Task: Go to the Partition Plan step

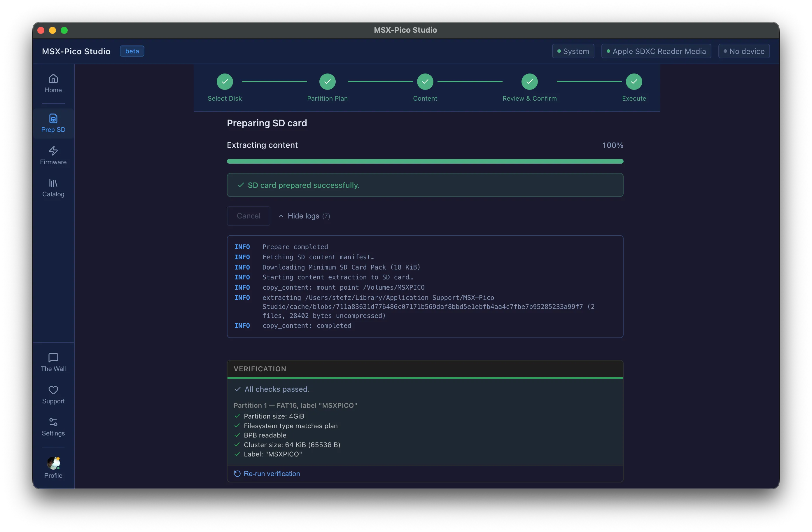Action: coord(327,82)
